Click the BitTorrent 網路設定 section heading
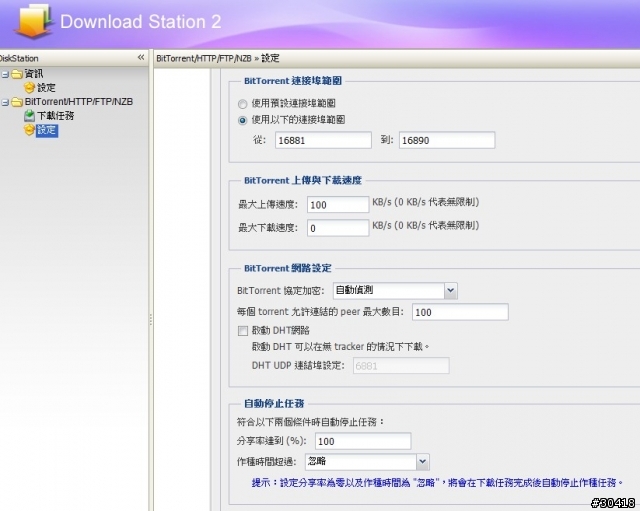Image resolution: width=640 pixels, height=511 pixels. click(288, 268)
